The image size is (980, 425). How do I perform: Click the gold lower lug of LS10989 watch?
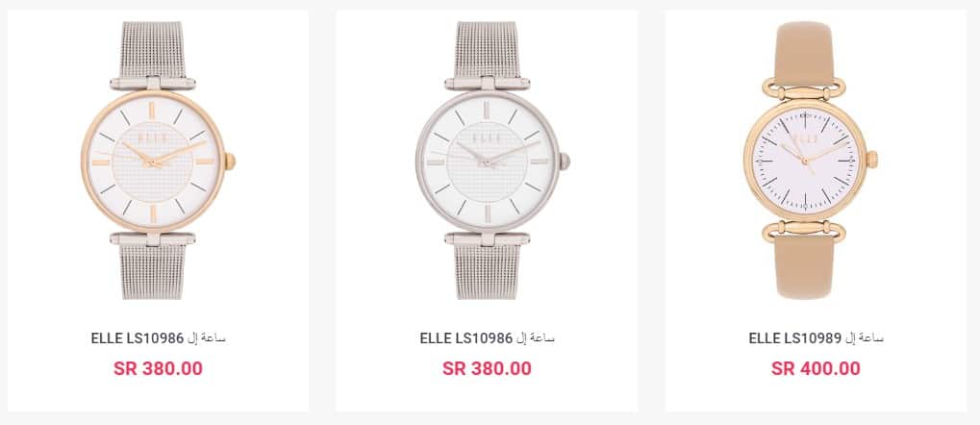(x=804, y=231)
